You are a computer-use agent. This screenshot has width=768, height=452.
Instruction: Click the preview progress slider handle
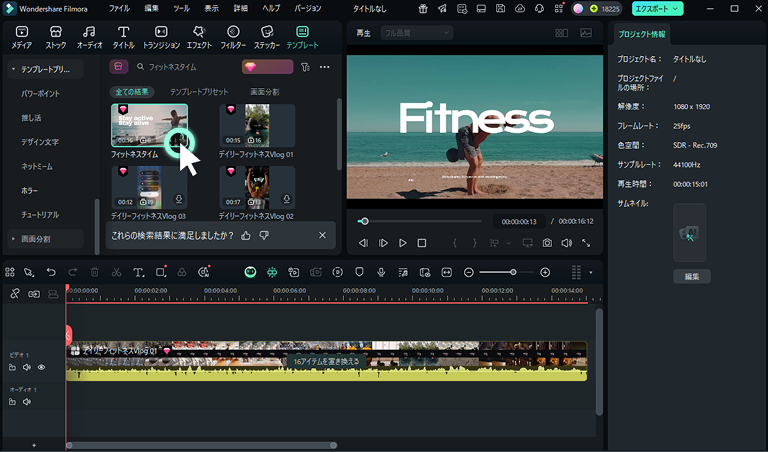point(364,221)
